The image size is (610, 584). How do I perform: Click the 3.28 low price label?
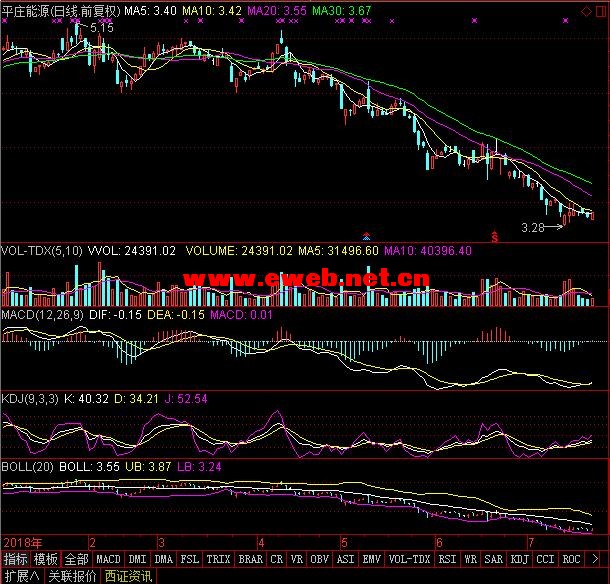[x=533, y=228]
